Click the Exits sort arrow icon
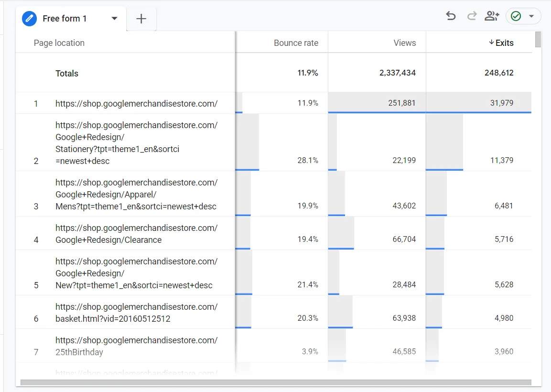The width and height of the screenshot is (551, 392). click(x=491, y=43)
